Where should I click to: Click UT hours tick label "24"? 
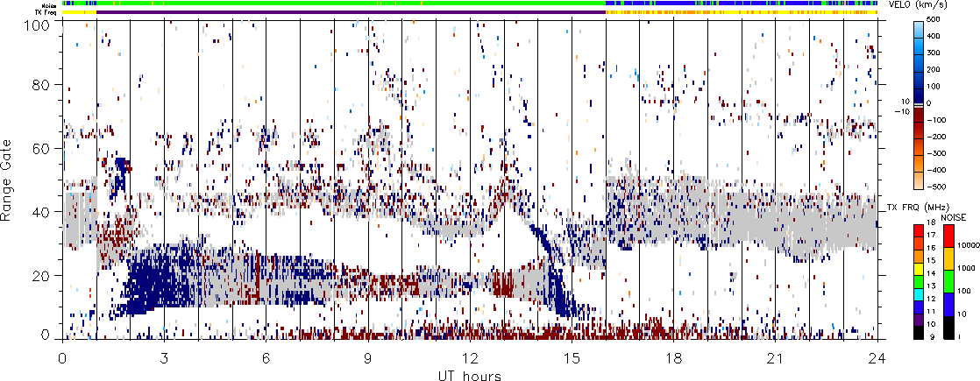877,358
